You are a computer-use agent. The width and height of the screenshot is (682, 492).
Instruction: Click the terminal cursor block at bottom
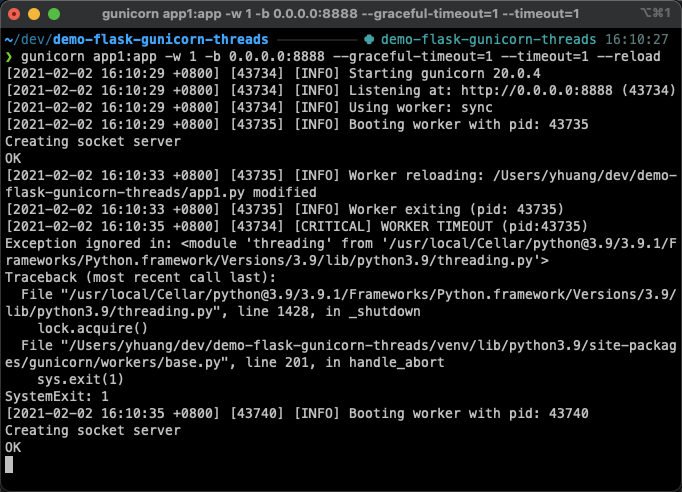(9, 464)
